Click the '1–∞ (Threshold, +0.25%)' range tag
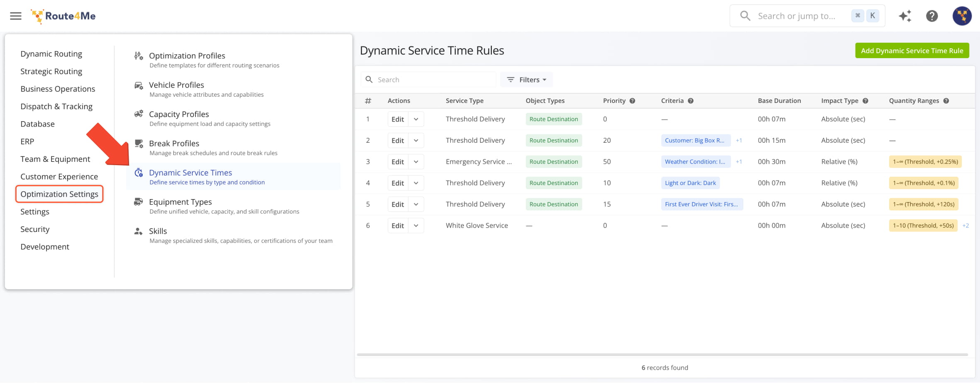The width and height of the screenshot is (980, 383). 925,162
